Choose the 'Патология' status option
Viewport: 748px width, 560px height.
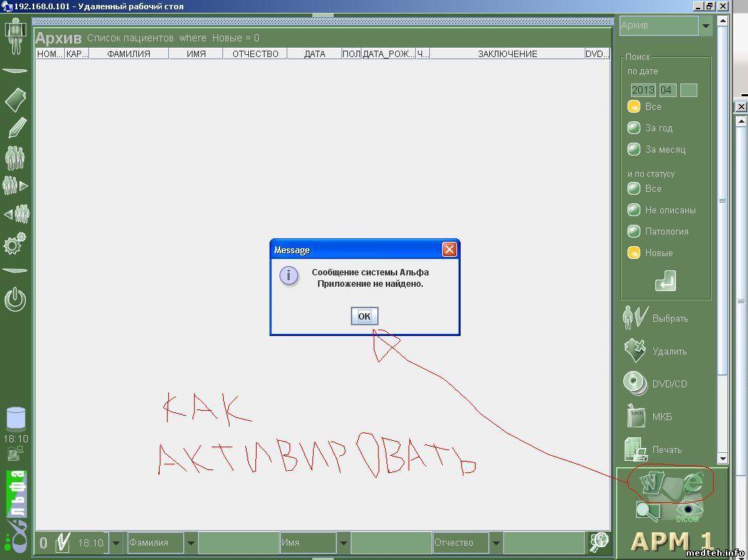tap(633, 232)
